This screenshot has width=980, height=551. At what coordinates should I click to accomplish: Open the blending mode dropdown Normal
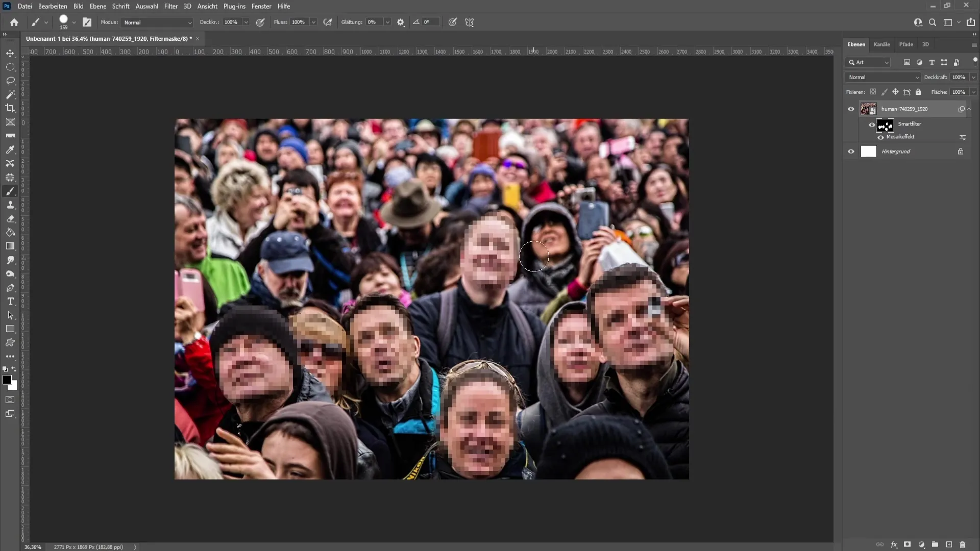(883, 77)
